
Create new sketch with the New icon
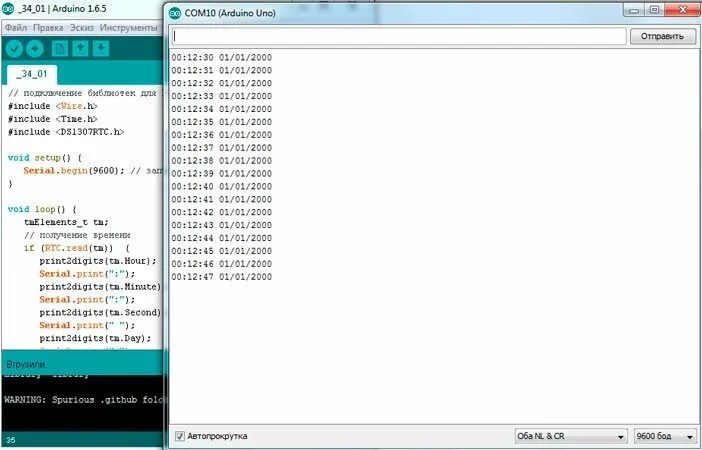(x=60, y=48)
